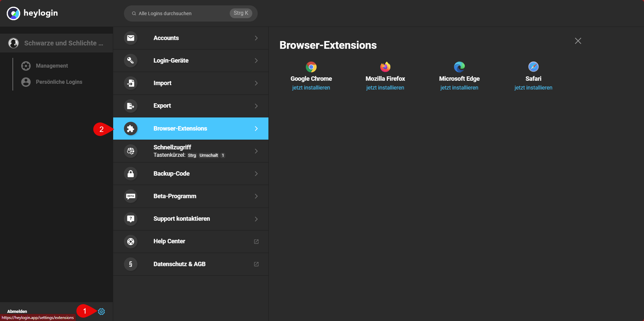
Task: Click the Accounts envelope icon
Action: [x=131, y=38]
